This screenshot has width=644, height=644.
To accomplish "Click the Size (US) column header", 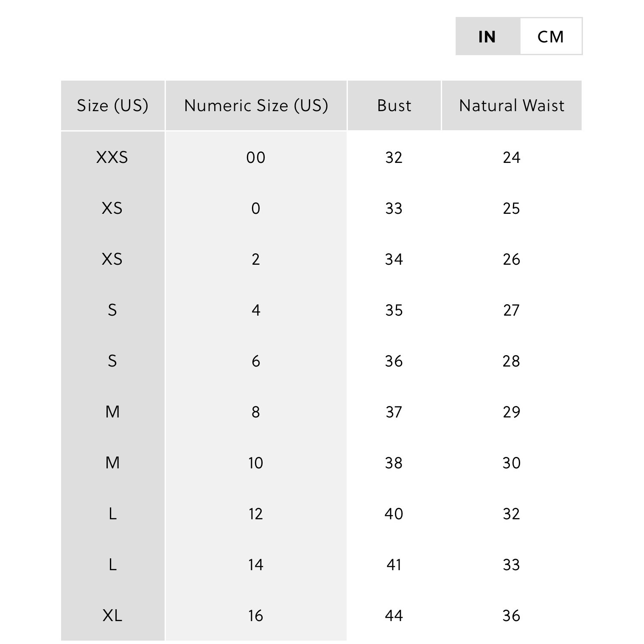I will (112, 105).
